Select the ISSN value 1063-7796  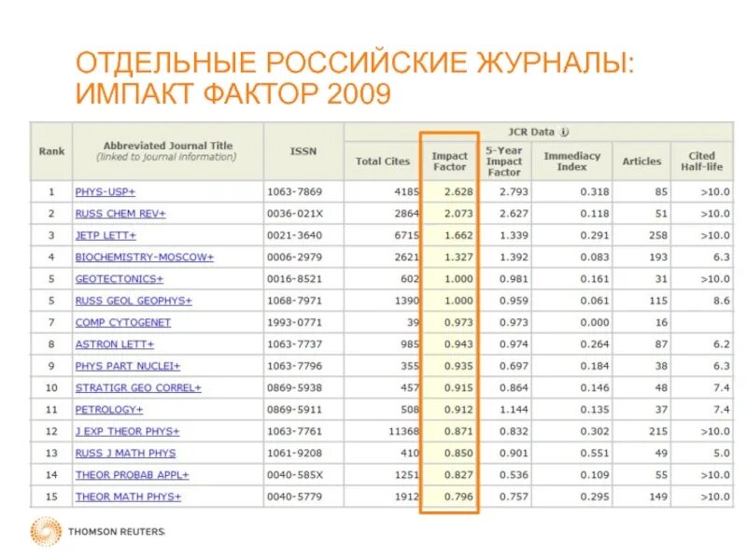294,366
